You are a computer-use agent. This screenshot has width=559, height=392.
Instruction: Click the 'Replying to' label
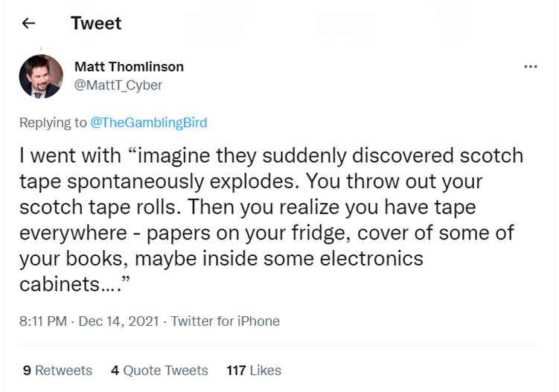pos(53,123)
